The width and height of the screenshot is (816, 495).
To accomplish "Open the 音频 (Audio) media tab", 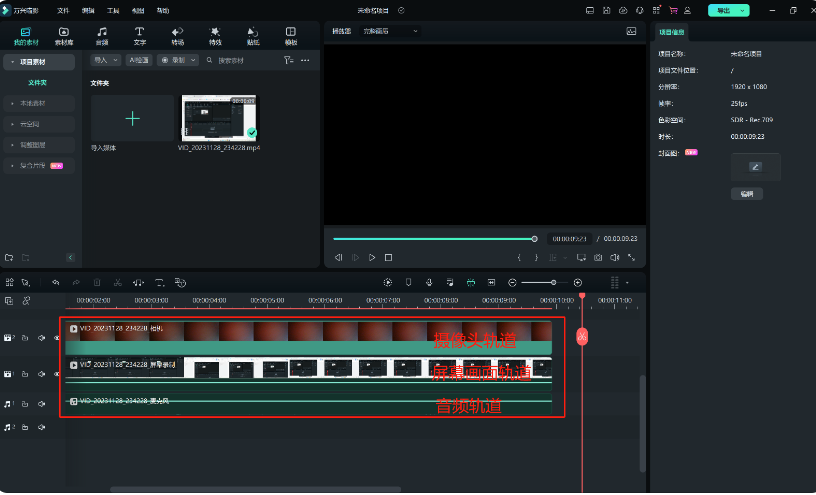I will click(101, 36).
